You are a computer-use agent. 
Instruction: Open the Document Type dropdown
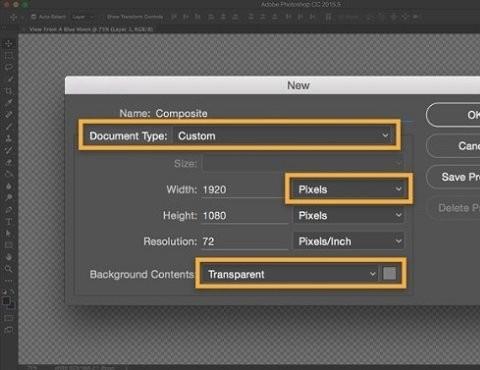click(283, 136)
